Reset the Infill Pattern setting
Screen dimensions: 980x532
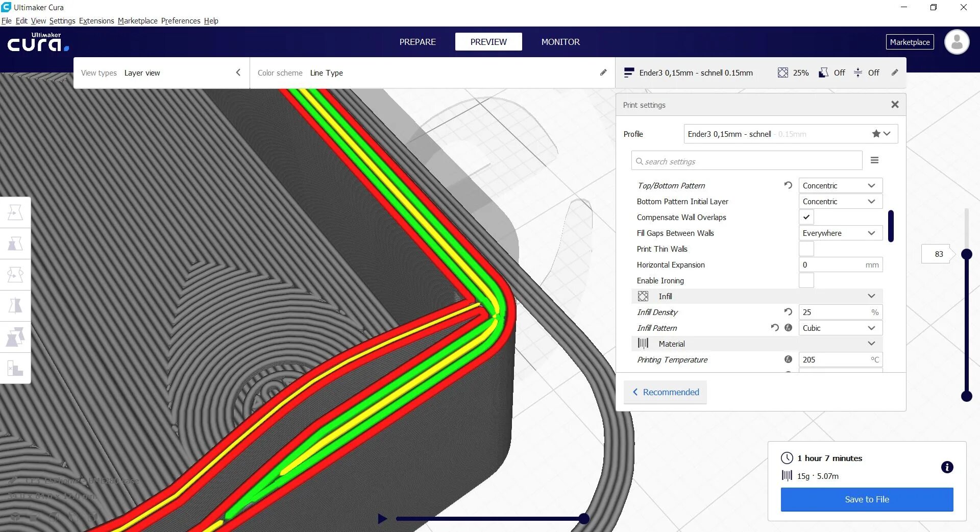click(x=775, y=328)
